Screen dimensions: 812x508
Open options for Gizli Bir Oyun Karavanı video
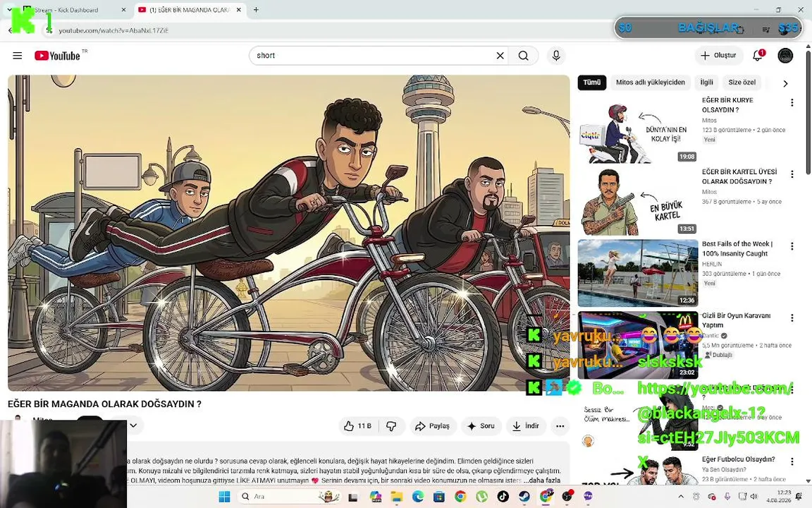point(792,317)
